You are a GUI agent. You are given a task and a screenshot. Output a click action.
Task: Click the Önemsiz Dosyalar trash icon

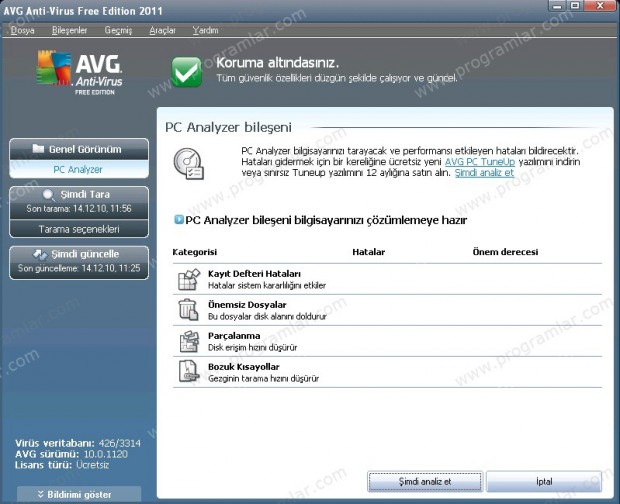pos(188,310)
